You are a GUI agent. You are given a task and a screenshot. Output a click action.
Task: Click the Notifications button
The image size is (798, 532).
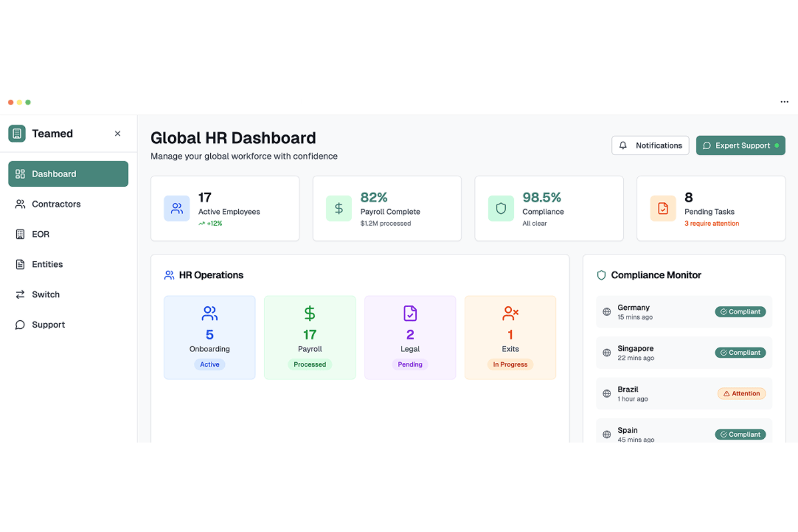pos(650,146)
